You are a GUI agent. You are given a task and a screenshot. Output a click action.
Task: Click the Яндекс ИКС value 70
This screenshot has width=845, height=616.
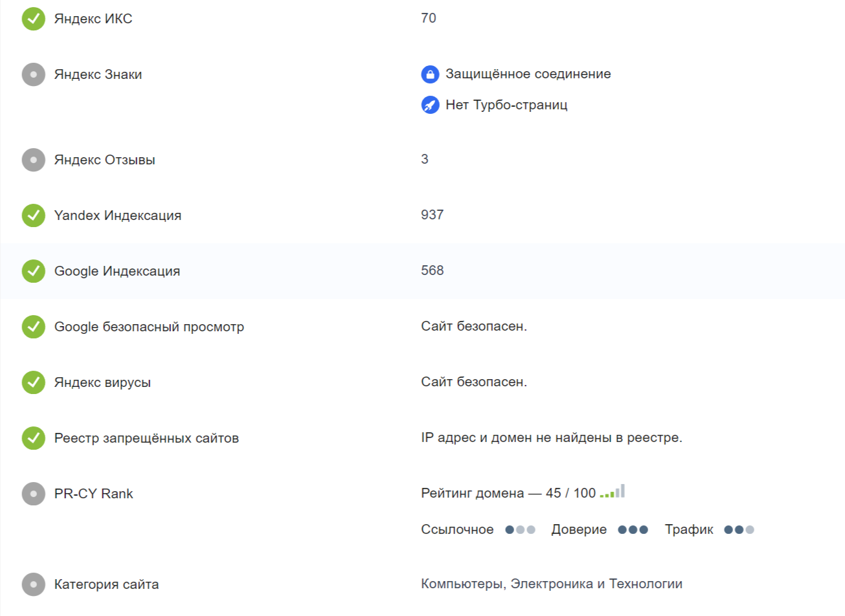click(x=429, y=18)
